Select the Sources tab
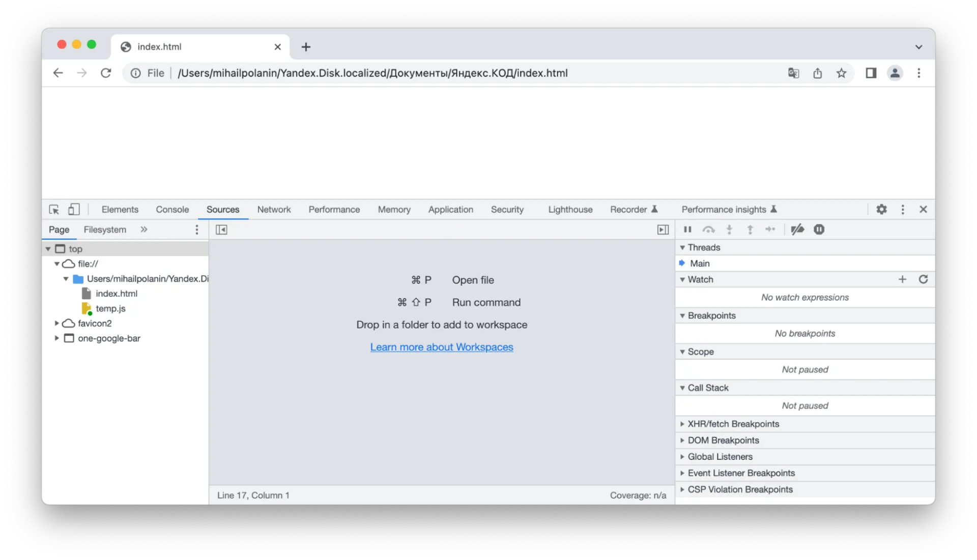Screen dimensions: 977x560 (223, 209)
